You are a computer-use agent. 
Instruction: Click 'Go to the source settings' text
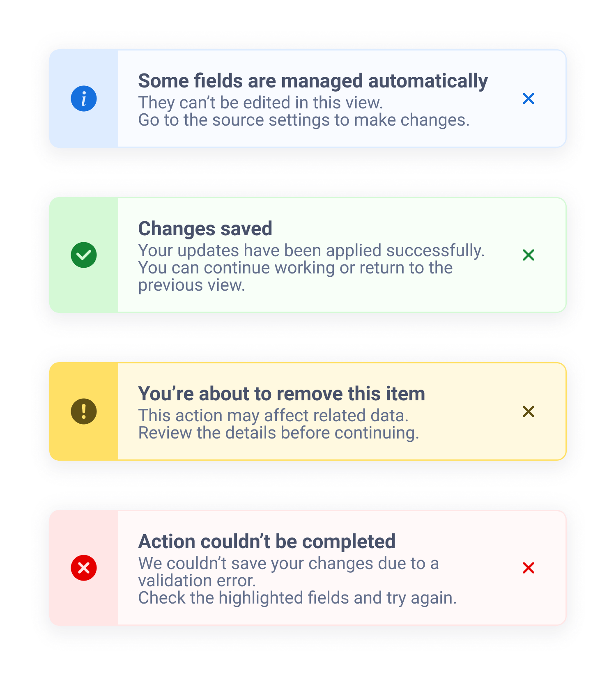[303, 120]
